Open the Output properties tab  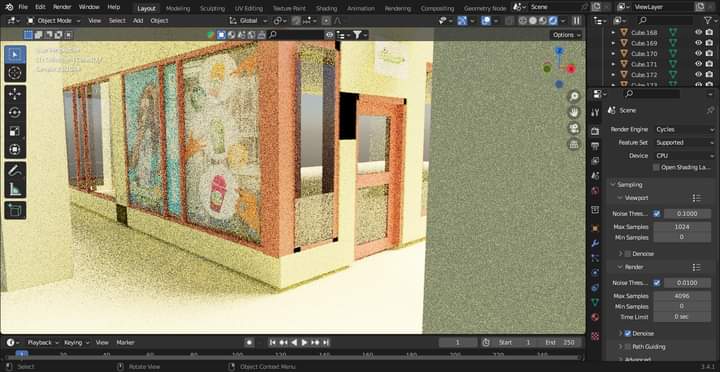click(x=595, y=146)
